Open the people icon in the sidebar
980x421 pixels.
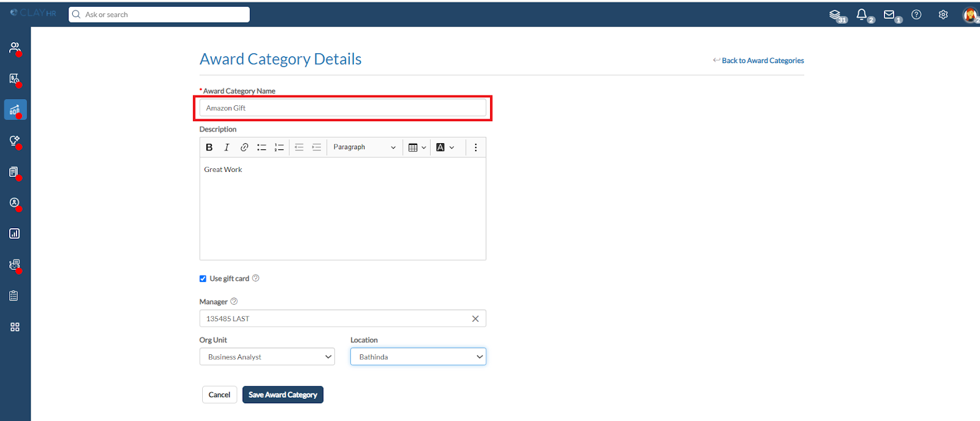click(x=15, y=48)
